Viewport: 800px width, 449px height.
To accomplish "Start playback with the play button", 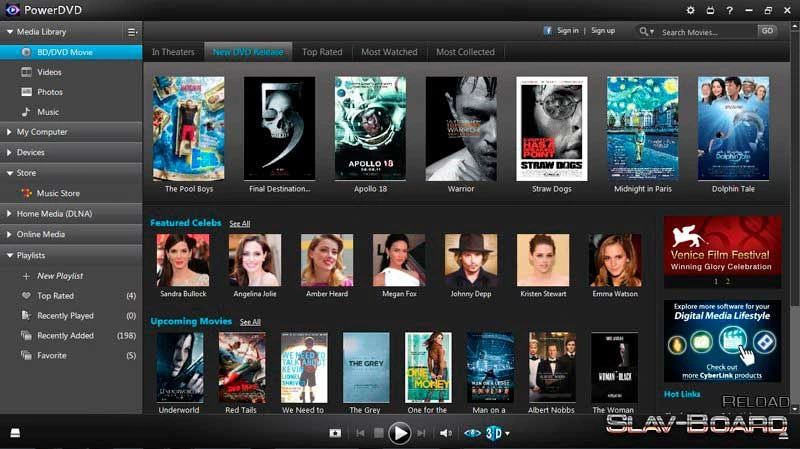I will [399, 433].
